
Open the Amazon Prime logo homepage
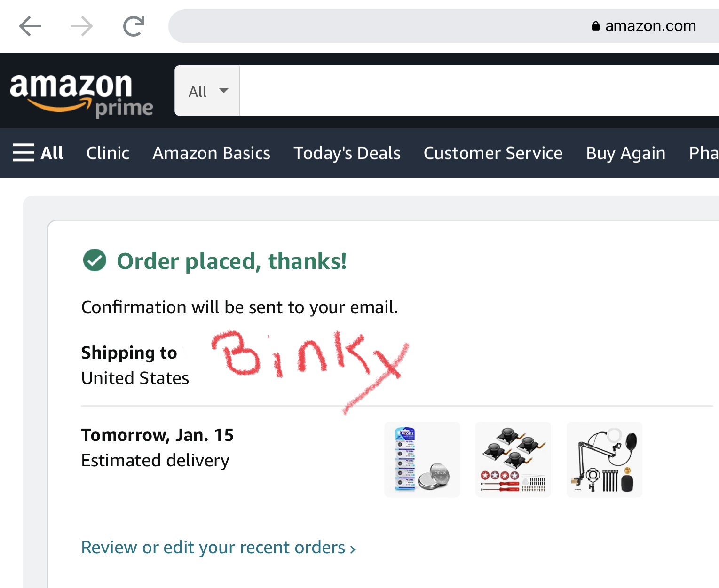pyautogui.click(x=81, y=94)
